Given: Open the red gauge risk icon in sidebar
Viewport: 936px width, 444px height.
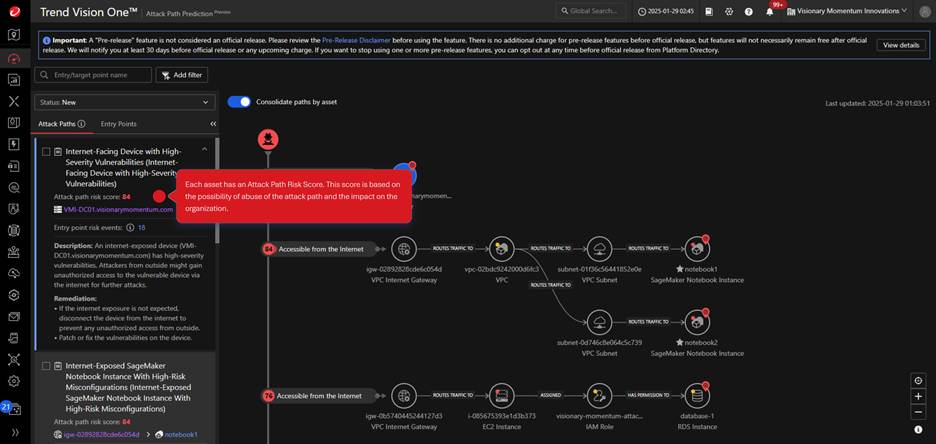Looking at the screenshot, I should pos(14,58).
